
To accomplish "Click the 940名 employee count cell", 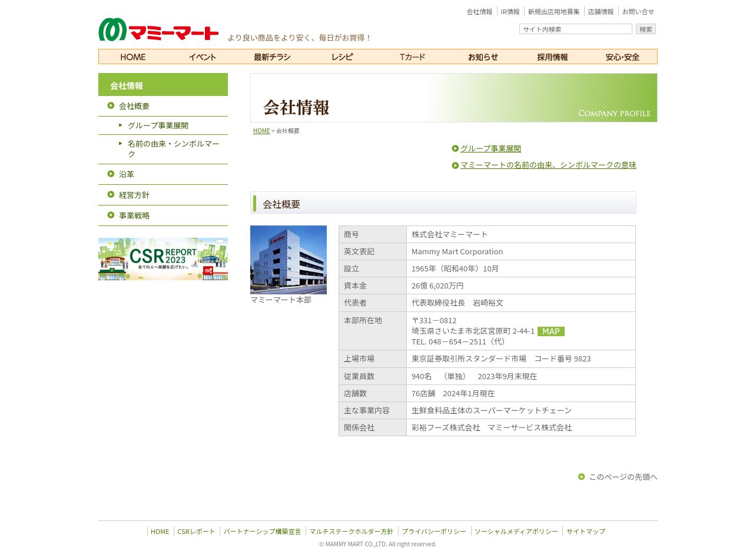I will point(521,376).
